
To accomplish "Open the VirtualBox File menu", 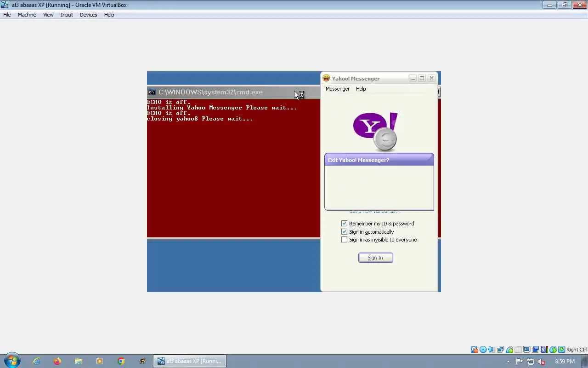I will (x=7, y=15).
